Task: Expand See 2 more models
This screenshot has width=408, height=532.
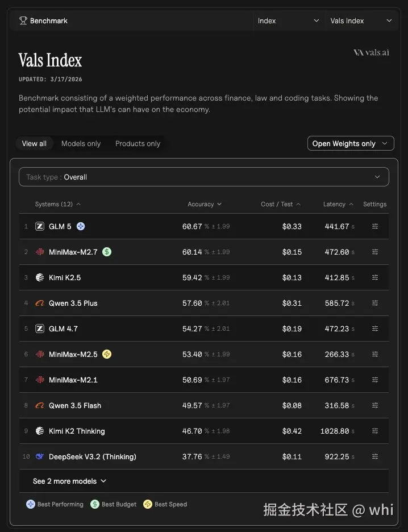Action: (70, 481)
